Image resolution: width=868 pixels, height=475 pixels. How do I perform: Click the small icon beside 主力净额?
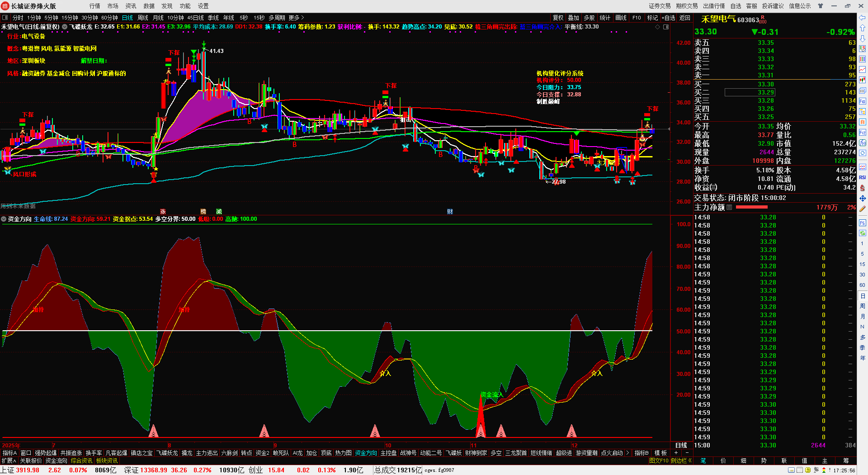(729, 207)
